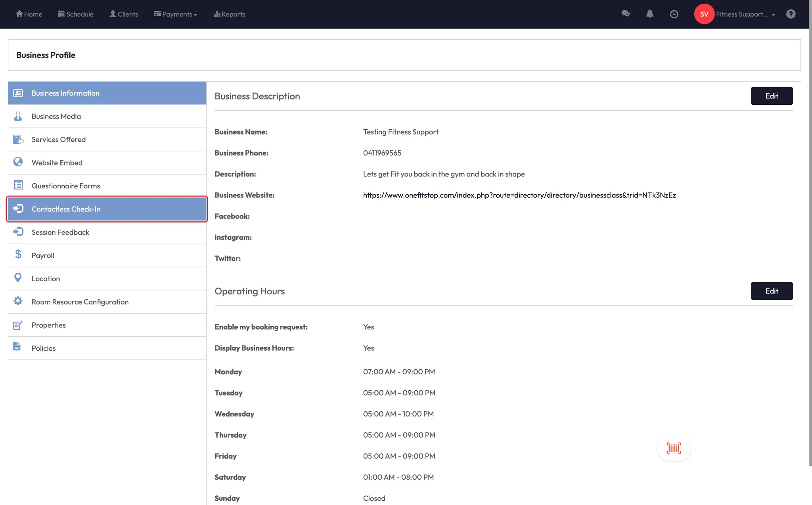Click the Room Resource Configuration gear icon
812x505 pixels.
point(18,301)
